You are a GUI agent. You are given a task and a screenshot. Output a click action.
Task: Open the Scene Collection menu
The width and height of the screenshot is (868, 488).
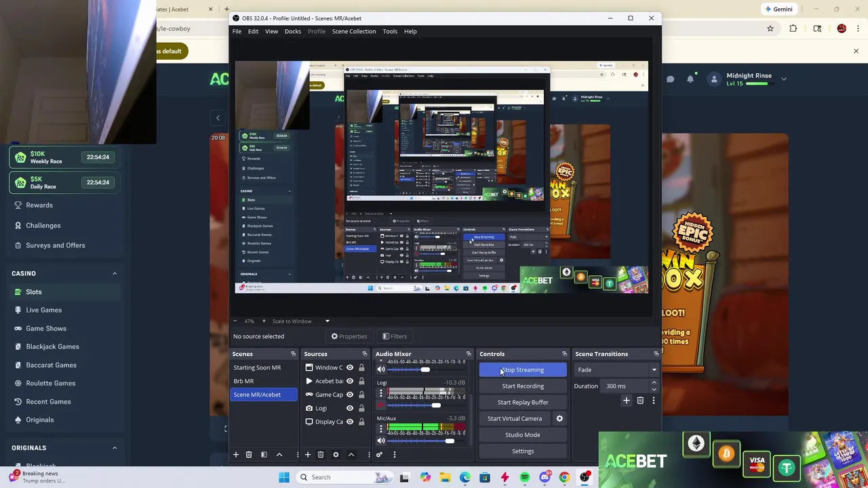click(x=354, y=31)
